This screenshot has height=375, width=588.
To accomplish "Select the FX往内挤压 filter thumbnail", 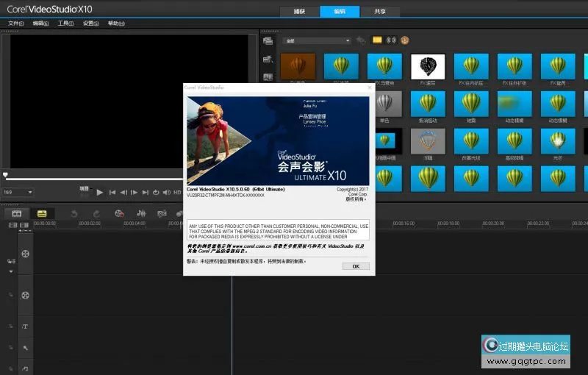I will 471,67.
